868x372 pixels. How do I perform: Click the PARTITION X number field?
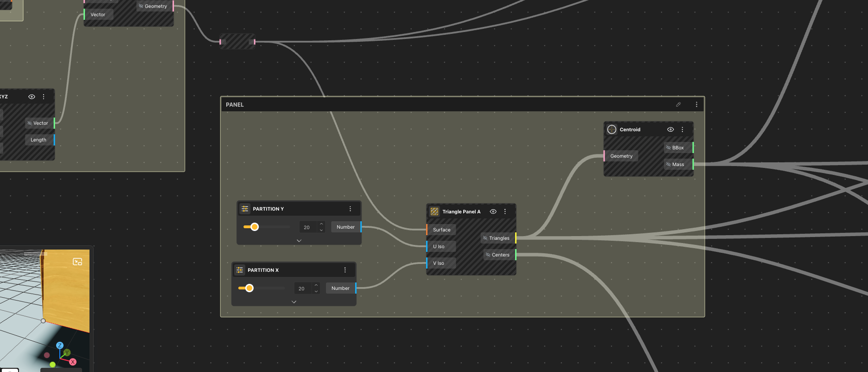(302, 289)
